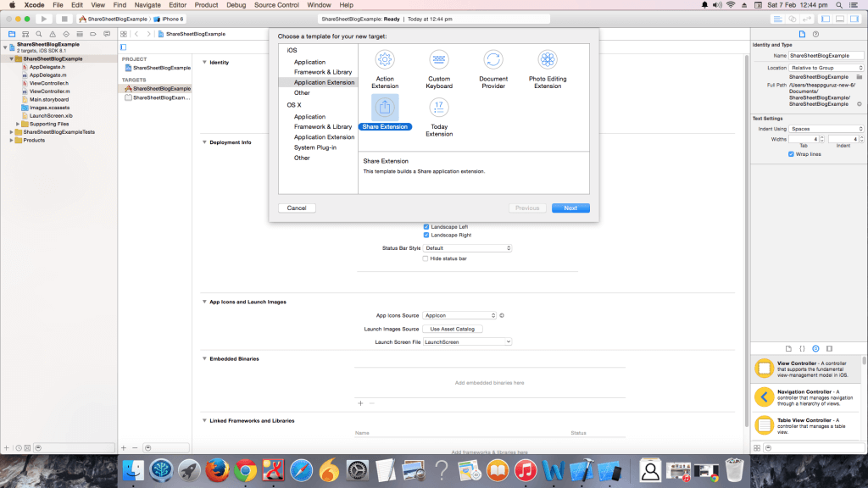Uncheck the Landscape Left checkbox

(426, 227)
